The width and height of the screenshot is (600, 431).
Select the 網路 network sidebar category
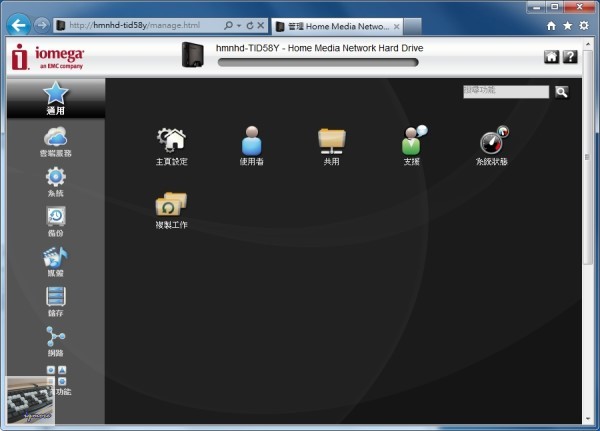coord(56,341)
